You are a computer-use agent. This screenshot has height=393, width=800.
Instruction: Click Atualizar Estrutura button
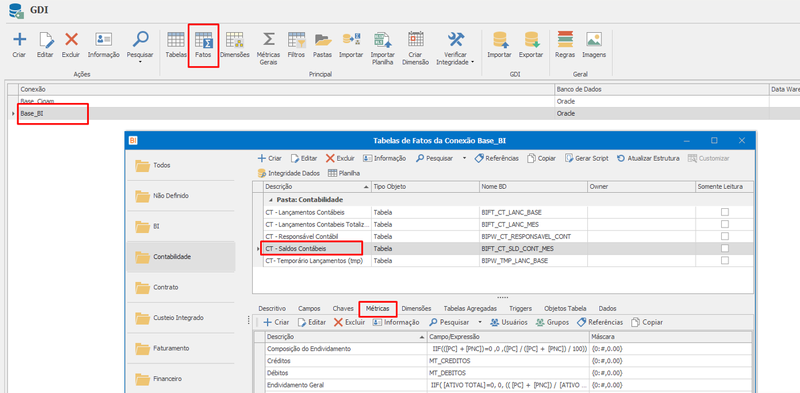[x=648, y=158]
